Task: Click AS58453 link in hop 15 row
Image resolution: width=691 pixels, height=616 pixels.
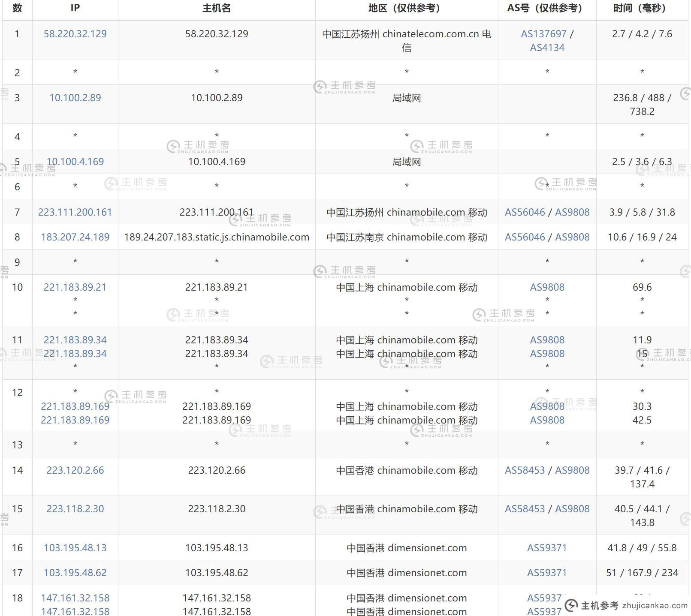Action: (x=525, y=509)
